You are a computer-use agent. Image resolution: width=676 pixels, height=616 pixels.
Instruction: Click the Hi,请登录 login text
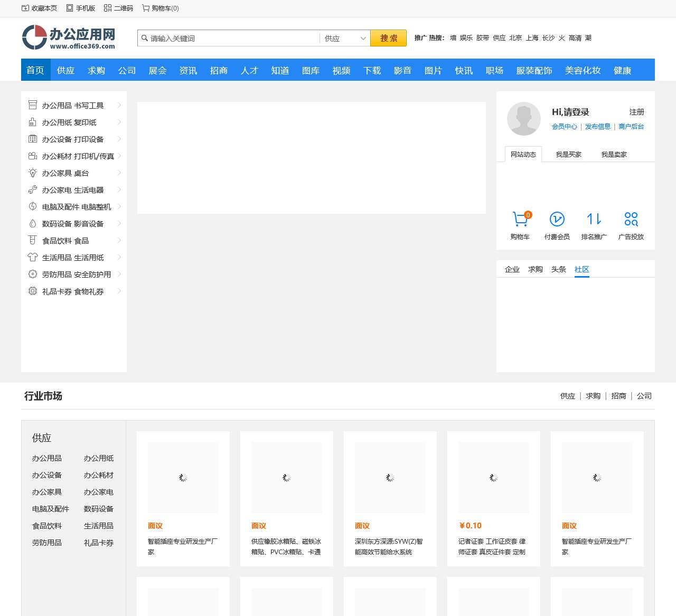[x=570, y=112]
